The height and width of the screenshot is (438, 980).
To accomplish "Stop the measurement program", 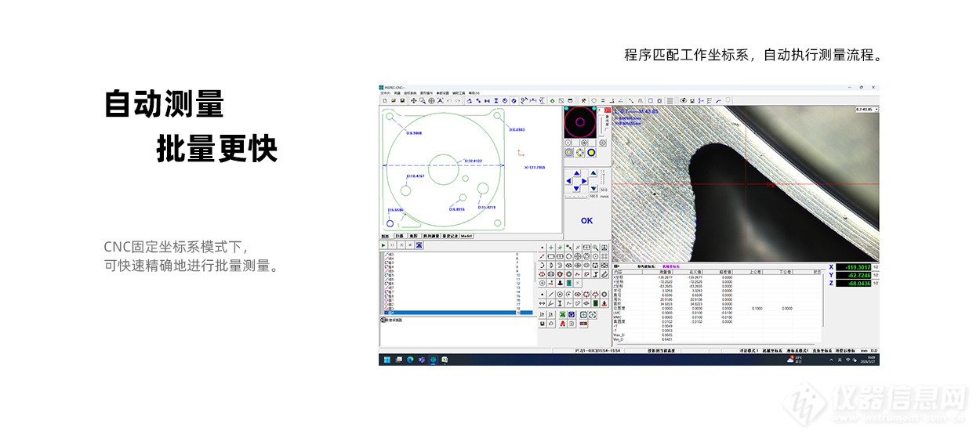I will tap(410, 245).
